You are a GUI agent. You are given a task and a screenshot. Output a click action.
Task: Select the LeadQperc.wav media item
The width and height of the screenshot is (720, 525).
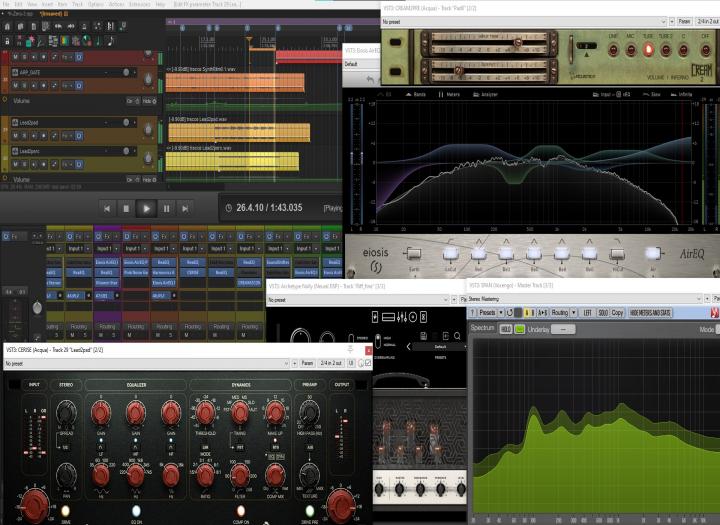click(x=232, y=162)
